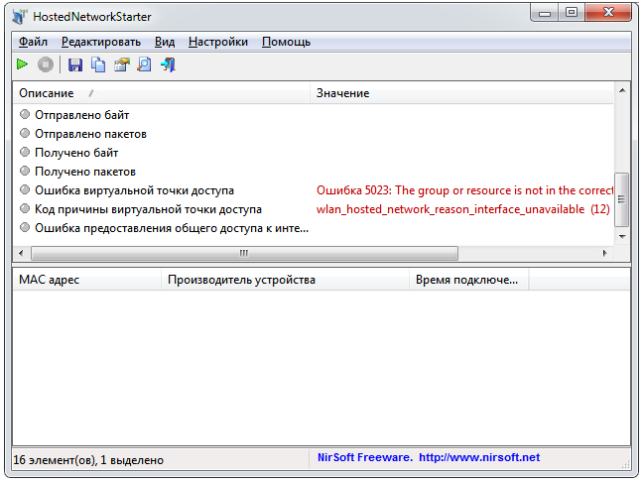Viewport: 643px width, 481px height.
Task: Sort by the MAC адрес column header
Action: point(87,280)
